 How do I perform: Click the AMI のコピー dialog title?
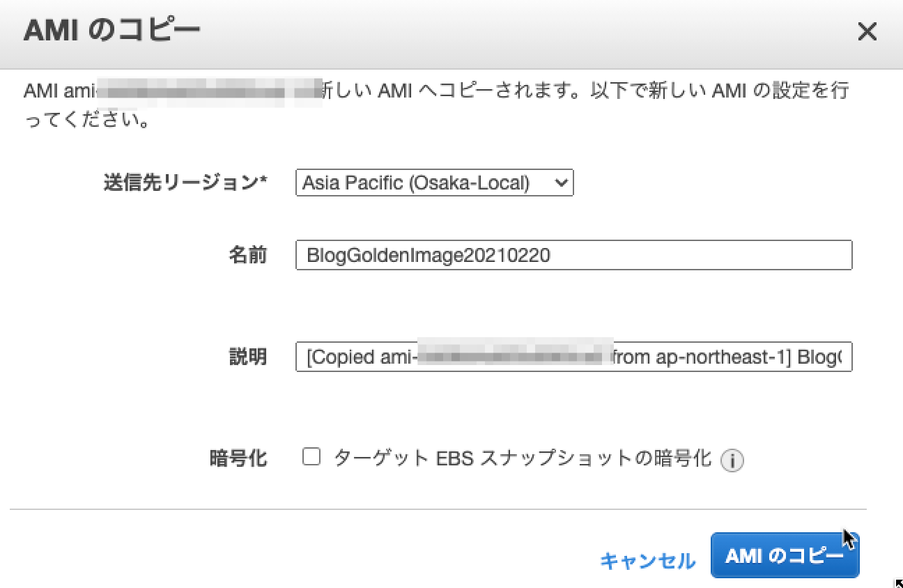(x=112, y=31)
